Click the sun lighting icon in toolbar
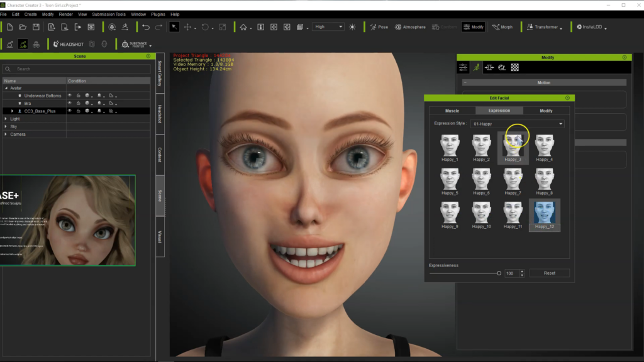The height and width of the screenshot is (362, 644). [x=352, y=27]
